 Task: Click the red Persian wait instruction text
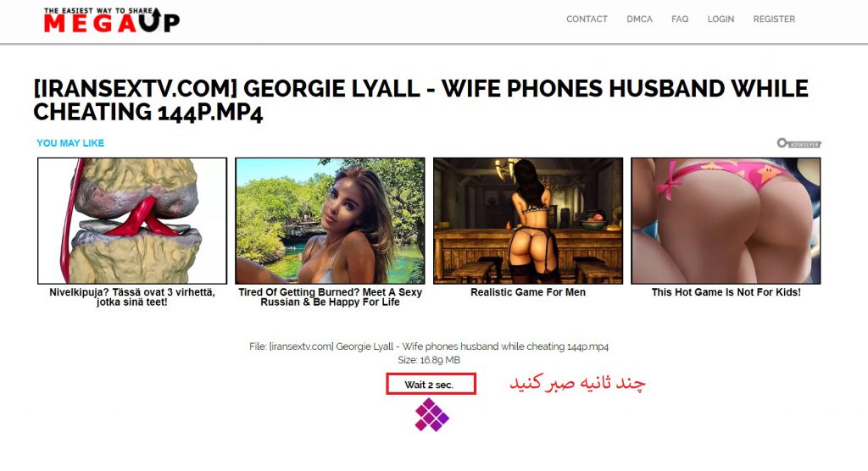[577, 383]
